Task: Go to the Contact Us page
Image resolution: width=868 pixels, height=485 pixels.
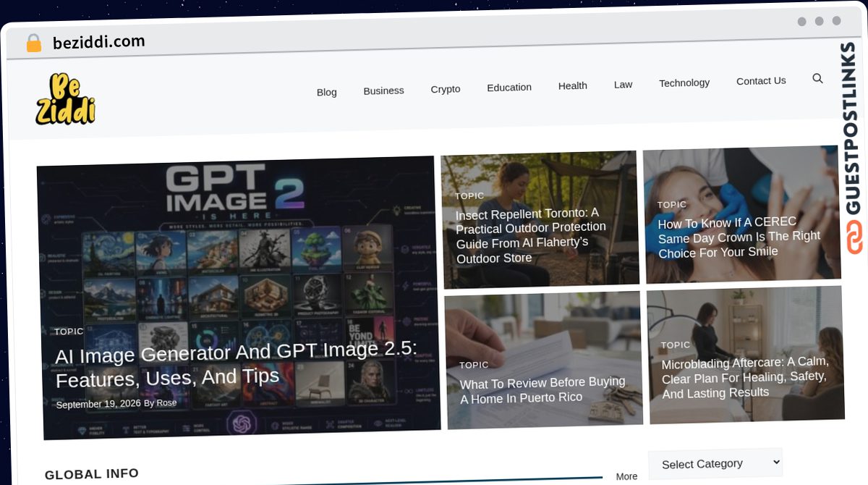Action: click(x=761, y=80)
